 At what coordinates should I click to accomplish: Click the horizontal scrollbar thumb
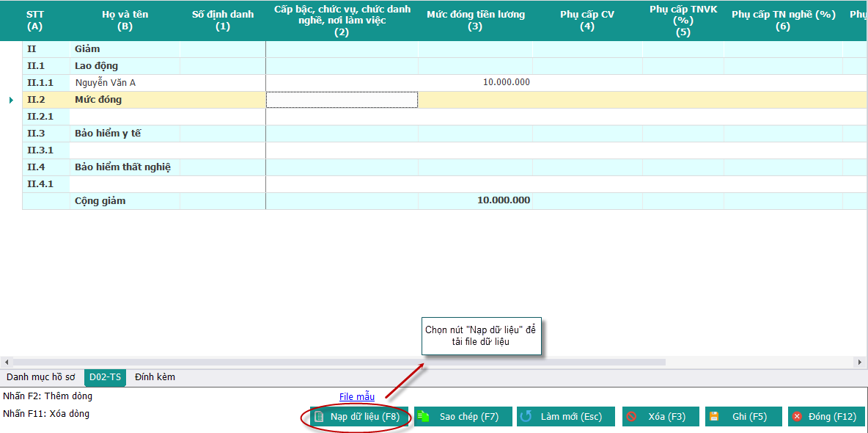(x=339, y=362)
